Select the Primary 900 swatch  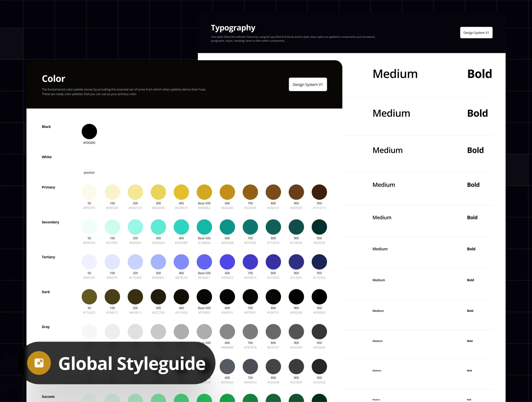coord(296,192)
